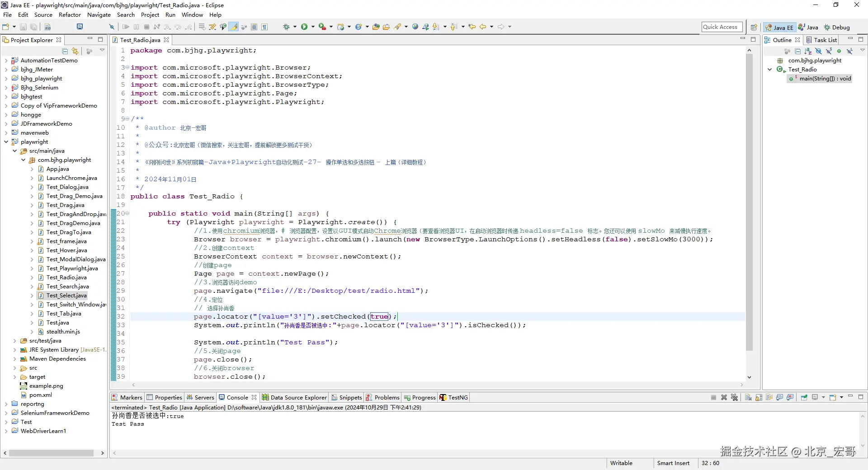Open Test_Hover.java in Project Explorer
This screenshot has height=470, width=868.
[x=66, y=250]
